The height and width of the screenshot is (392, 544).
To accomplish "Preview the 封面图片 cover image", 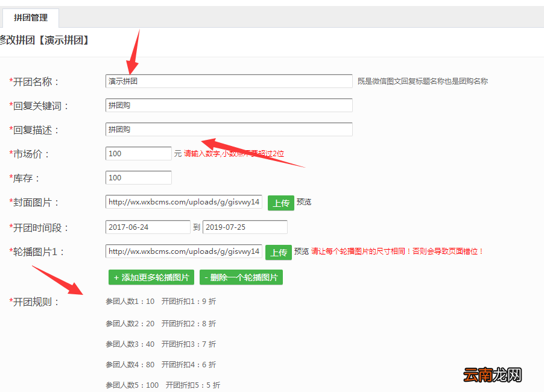I will [x=304, y=202].
